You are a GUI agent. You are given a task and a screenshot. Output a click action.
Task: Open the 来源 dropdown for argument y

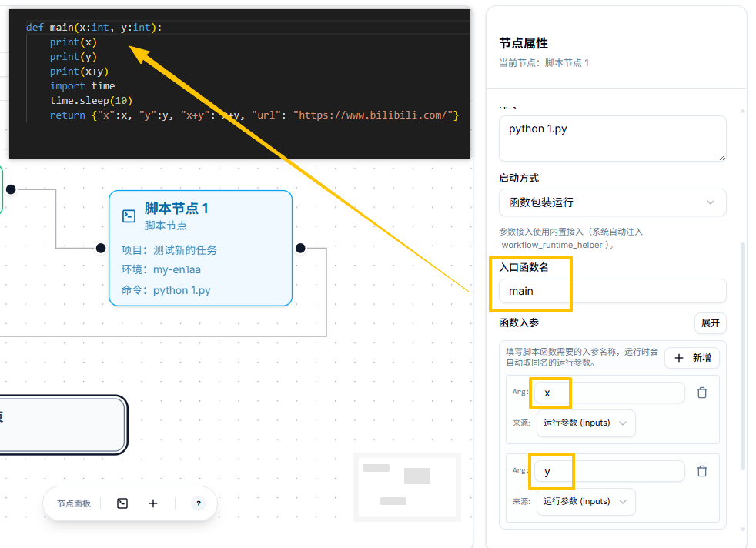(x=586, y=502)
